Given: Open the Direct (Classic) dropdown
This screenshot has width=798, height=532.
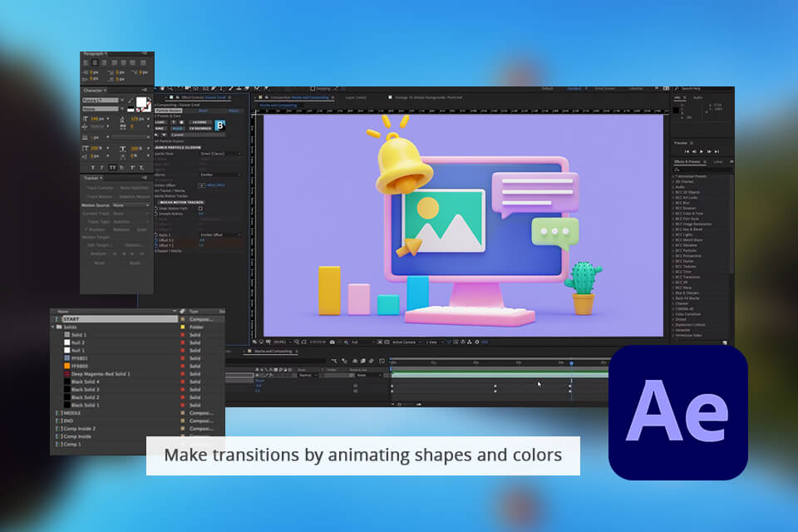Looking at the screenshot, I should point(221,153).
